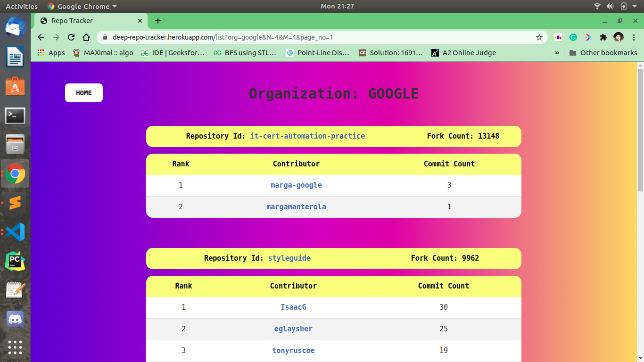View the site lock security info
Screen dimensions: 644x362
point(105,37)
